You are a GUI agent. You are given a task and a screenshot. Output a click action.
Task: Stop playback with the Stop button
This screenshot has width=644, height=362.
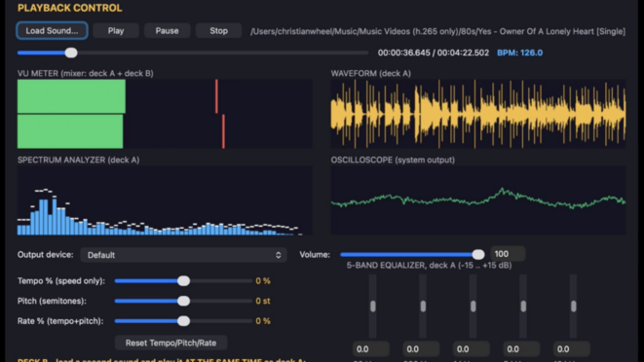pos(218,31)
